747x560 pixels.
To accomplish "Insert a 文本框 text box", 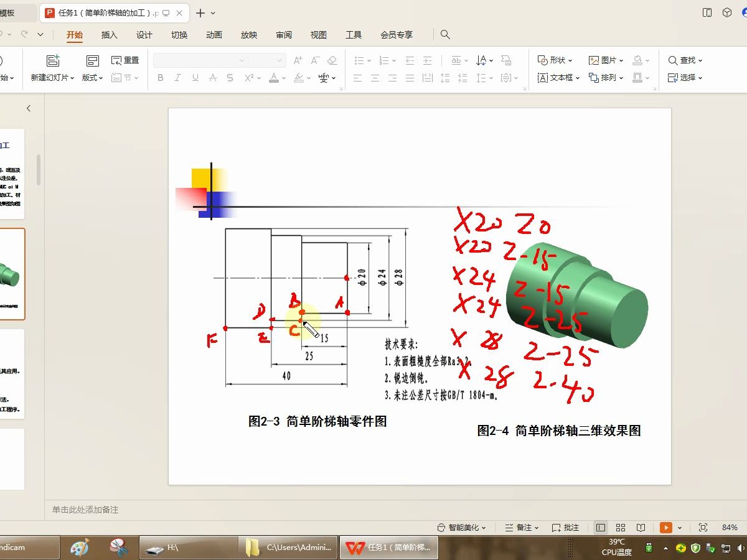I will 558,77.
